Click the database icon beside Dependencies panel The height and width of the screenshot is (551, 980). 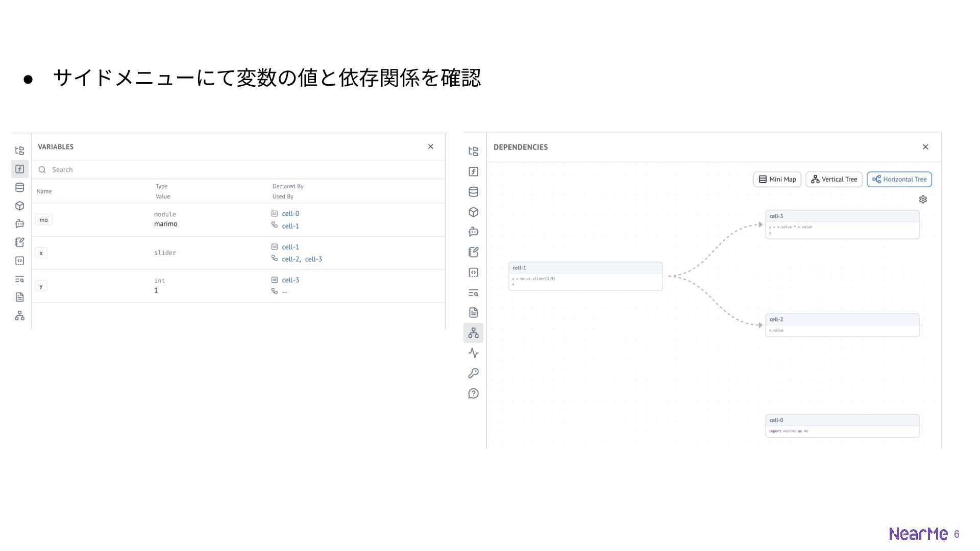(473, 192)
